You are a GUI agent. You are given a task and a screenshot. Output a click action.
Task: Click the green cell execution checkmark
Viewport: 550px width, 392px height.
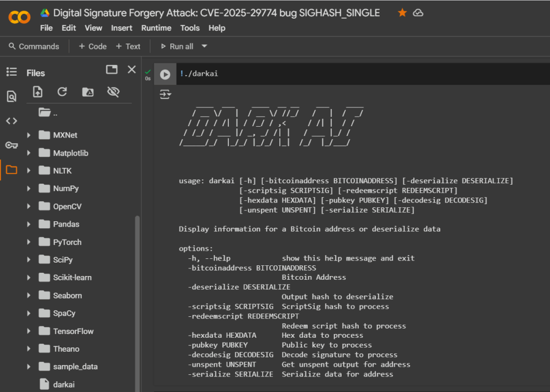click(148, 71)
